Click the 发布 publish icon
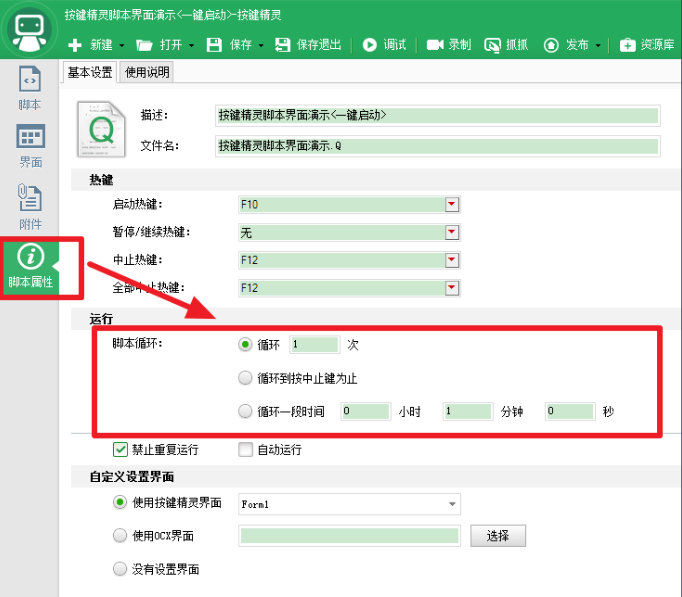Image resolution: width=682 pixels, height=597 pixels. [x=551, y=45]
